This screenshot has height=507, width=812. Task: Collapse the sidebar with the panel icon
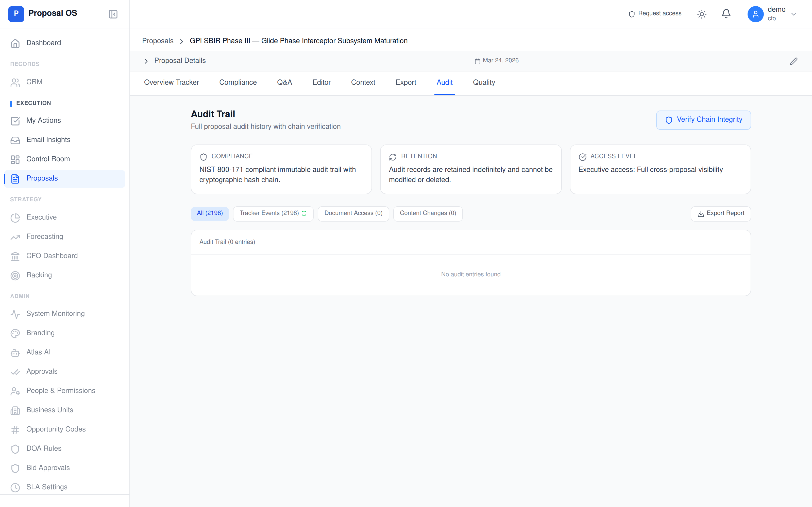pyautogui.click(x=113, y=14)
